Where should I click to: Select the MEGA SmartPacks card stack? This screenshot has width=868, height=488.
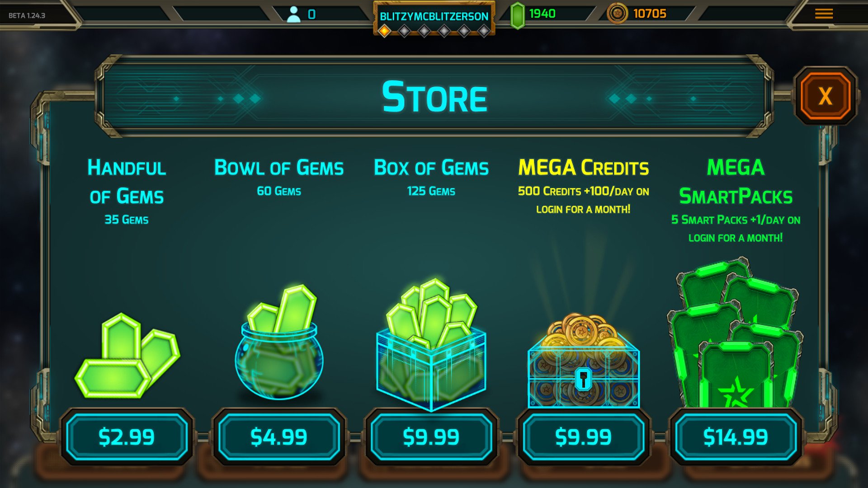[x=736, y=332]
